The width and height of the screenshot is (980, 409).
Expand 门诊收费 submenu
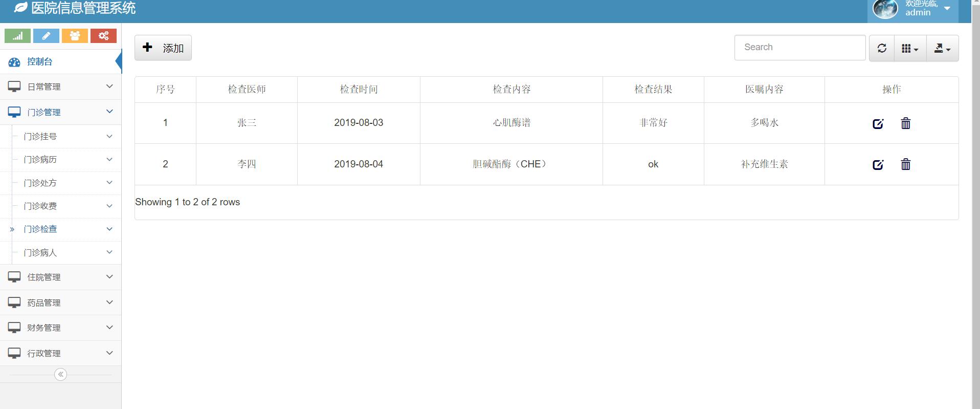click(60, 206)
